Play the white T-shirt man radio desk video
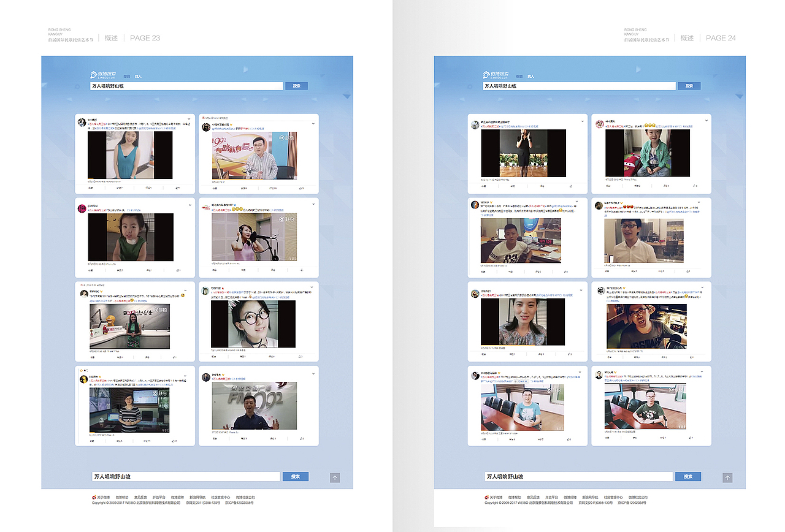Viewport: 785px width, 532px height. (x=521, y=241)
